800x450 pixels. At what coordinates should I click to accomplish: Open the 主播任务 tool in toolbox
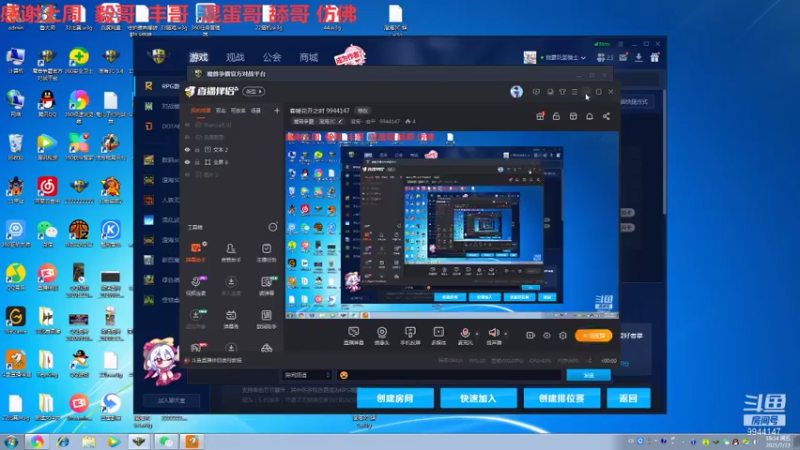click(x=266, y=253)
